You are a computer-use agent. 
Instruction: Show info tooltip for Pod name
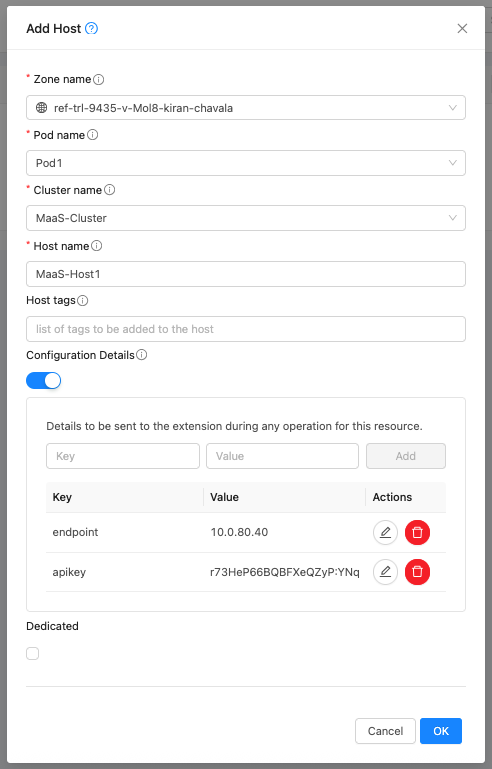92,135
